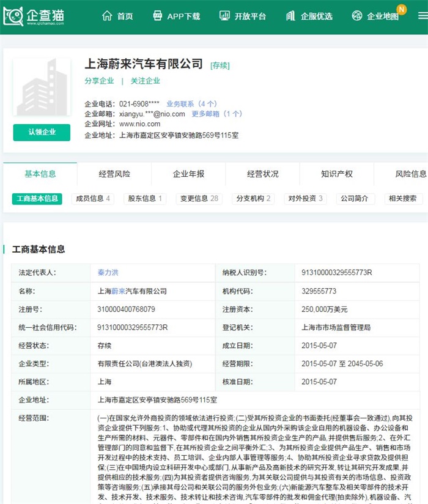
Task: Switch to the 经营状况 tab
Action: [263, 174]
